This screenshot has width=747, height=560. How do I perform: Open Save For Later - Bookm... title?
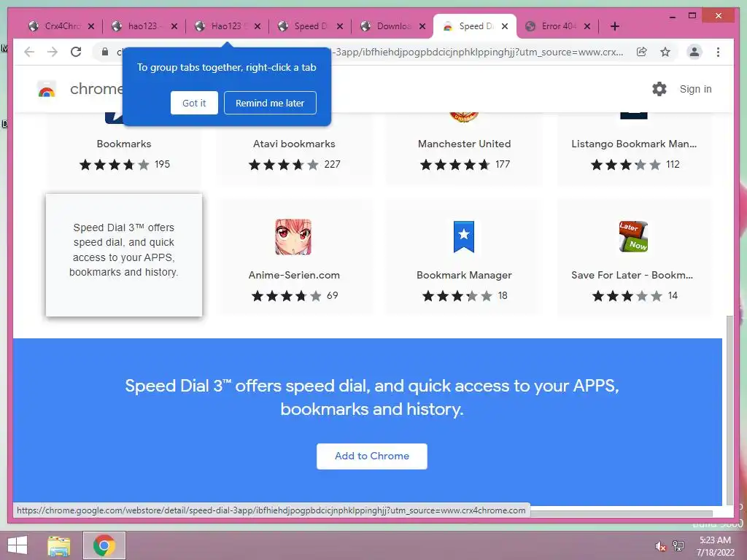(x=632, y=275)
